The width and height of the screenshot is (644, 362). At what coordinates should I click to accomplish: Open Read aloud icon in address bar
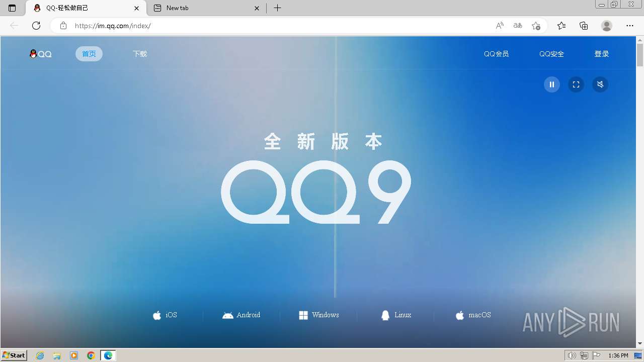(x=500, y=26)
